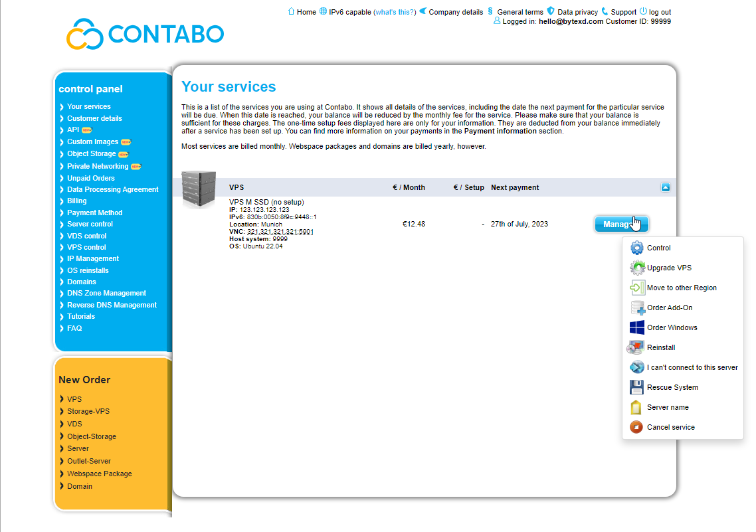Click the Order Add-On icon

pos(637,308)
